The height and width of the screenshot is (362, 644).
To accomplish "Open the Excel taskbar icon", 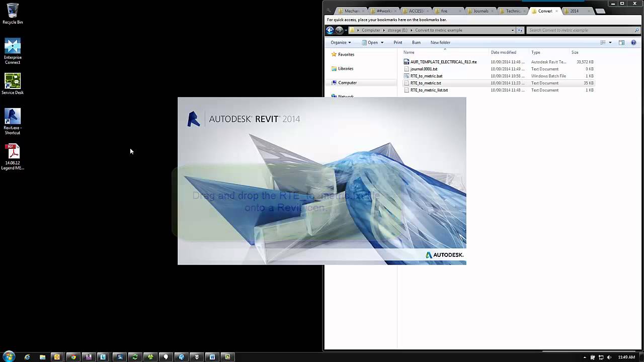I will coord(227,357).
